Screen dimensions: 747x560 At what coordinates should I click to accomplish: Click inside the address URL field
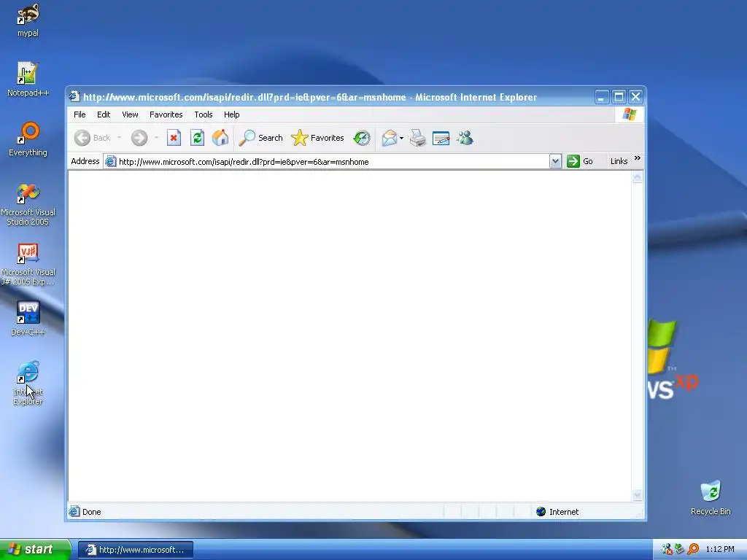[333, 161]
